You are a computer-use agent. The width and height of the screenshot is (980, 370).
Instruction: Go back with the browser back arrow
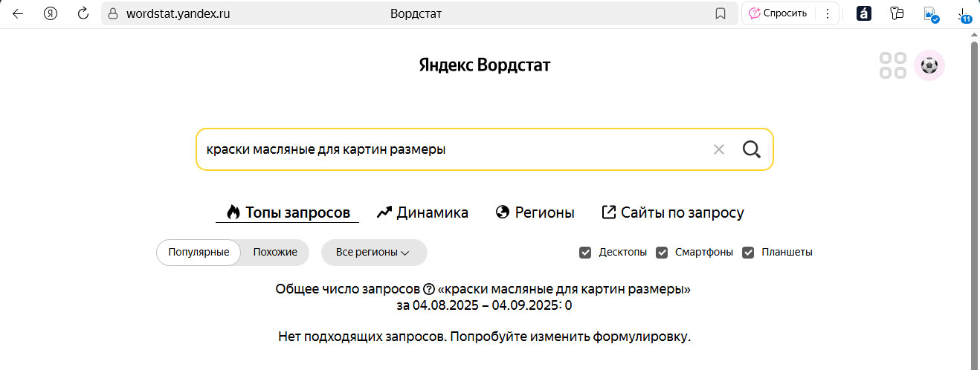[18, 13]
